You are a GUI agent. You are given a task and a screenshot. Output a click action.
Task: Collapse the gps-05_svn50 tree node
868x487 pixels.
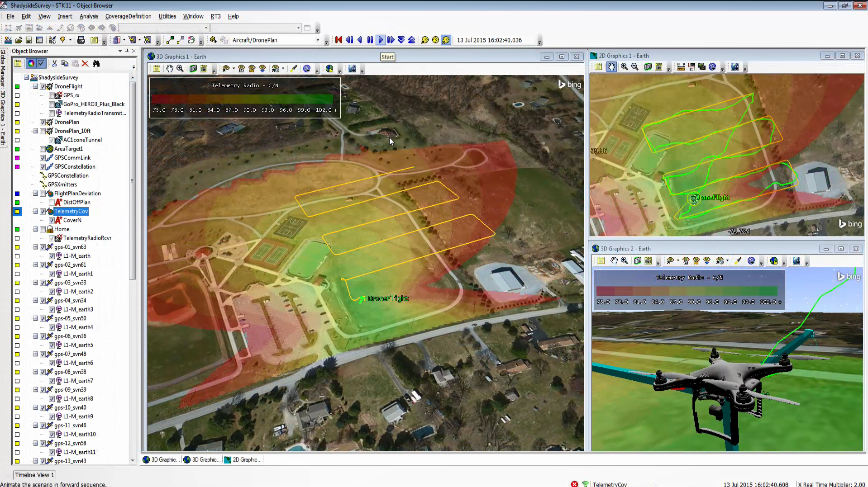35,318
